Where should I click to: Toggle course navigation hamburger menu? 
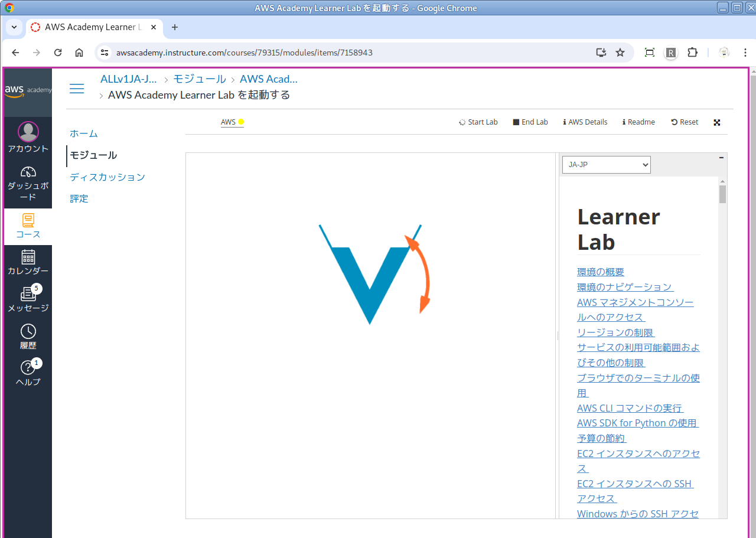coord(77,89)
